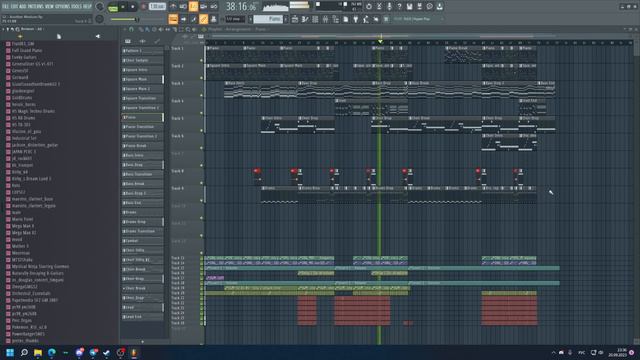Toggle the highlighted countdown-before-recording icon

(193, 7)
